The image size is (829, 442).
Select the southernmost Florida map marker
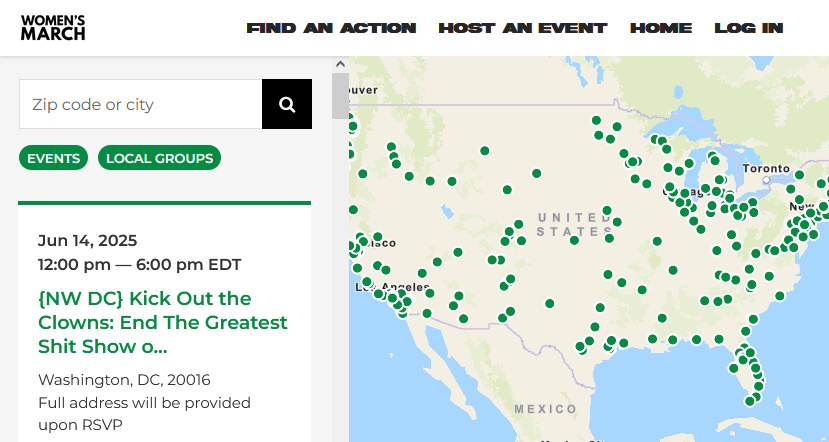749,401
